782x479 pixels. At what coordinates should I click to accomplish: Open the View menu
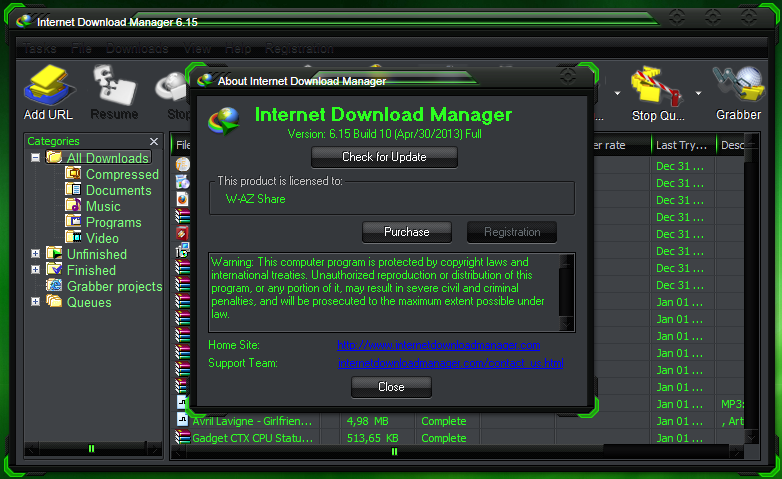(197, 48)
